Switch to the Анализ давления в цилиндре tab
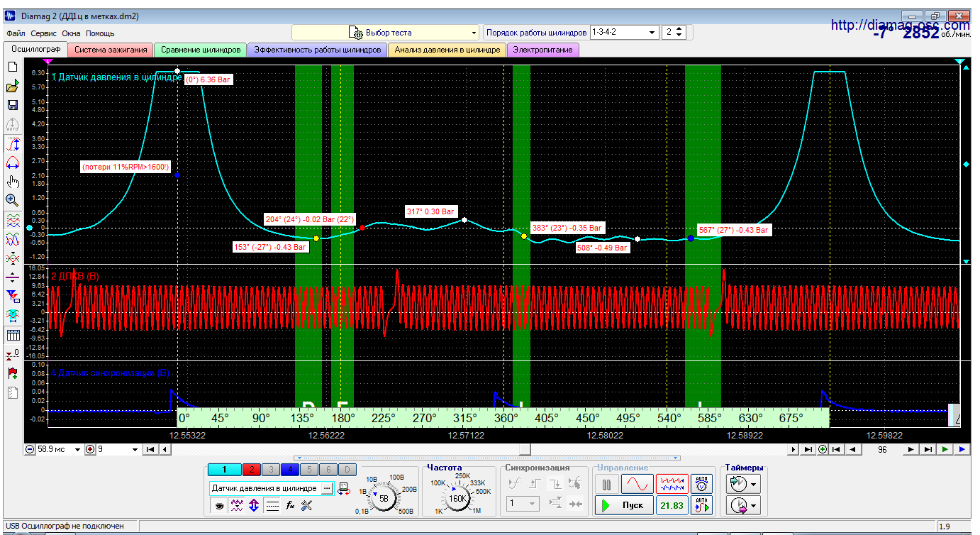 click(447, 50)
